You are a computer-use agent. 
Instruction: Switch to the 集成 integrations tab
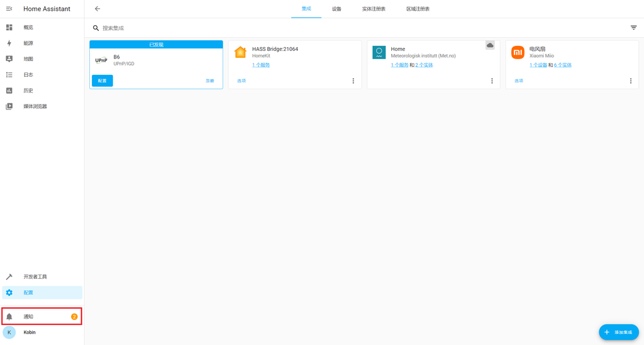click(306, 9)
